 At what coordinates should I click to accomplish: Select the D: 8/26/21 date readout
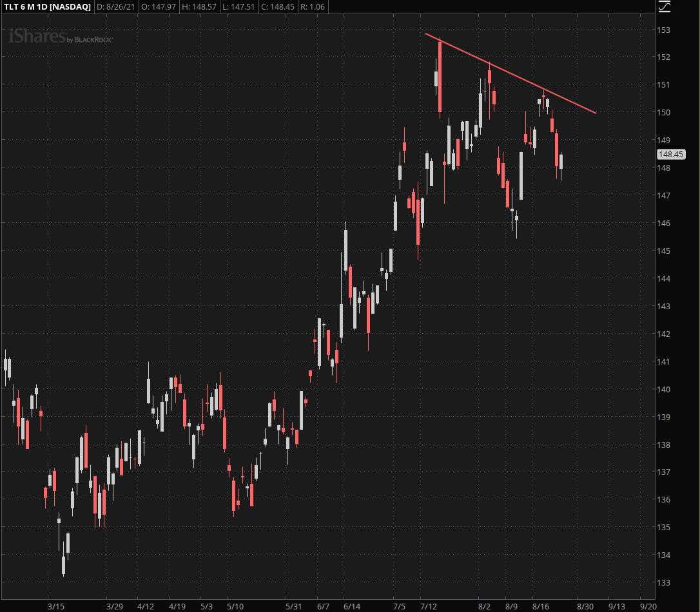[x=115, y=6]
